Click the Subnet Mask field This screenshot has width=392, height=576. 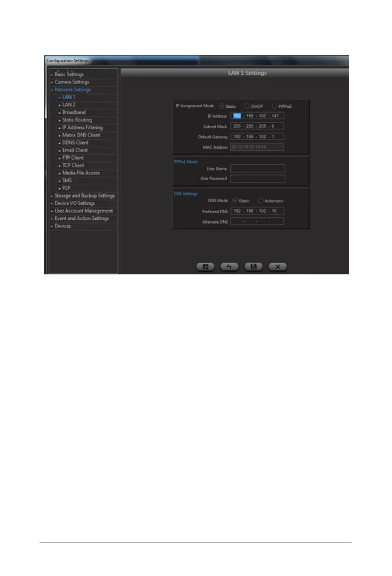257,126
